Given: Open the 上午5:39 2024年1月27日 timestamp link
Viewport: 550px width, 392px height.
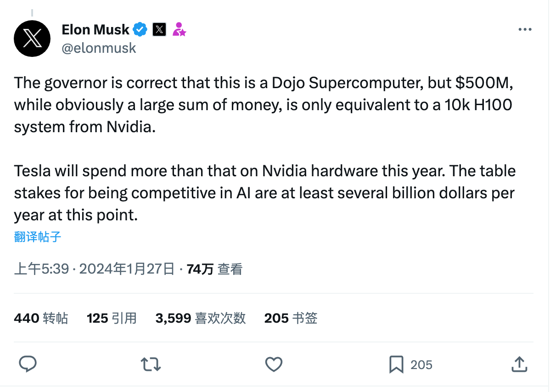Looking at the screenshot, I should click(x=94, y=269).
